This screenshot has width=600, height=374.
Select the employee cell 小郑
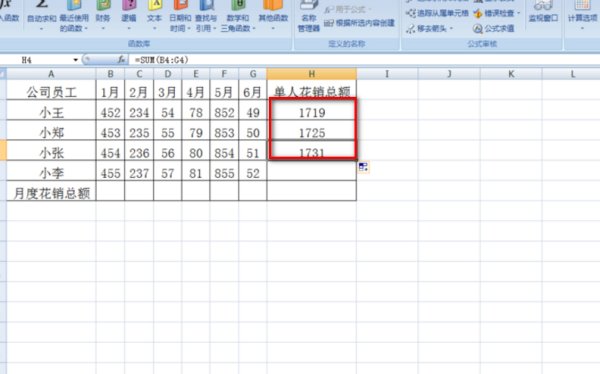pyautogui.click(x=51, y=131)
